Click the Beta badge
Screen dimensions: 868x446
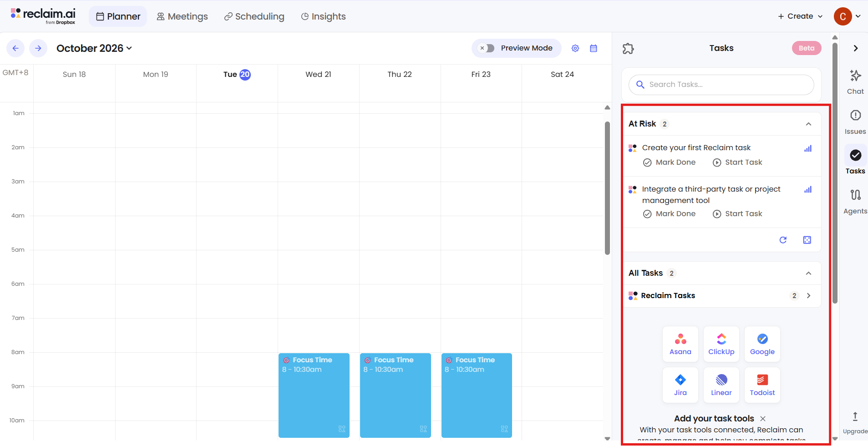point(807,48)
